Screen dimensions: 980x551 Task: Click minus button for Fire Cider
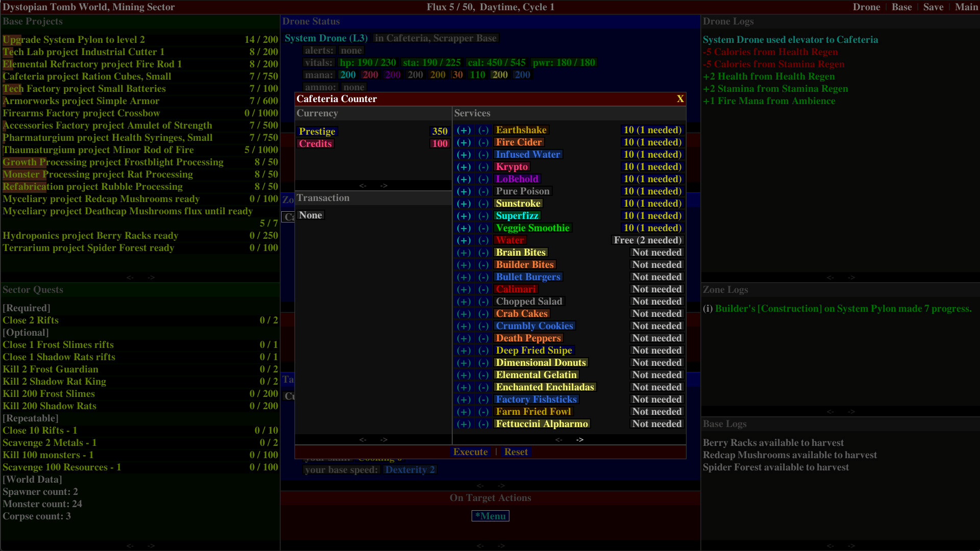point(483,142)
